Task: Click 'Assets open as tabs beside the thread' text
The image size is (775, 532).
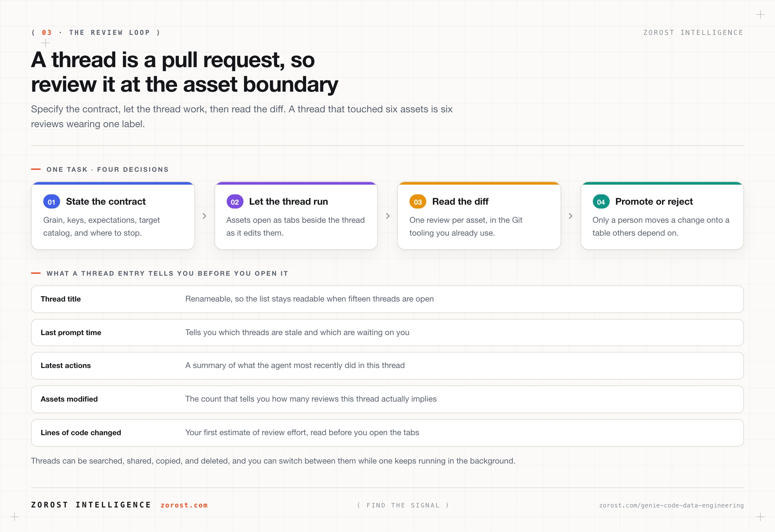Action: pyautogui.click(x=295, y=227)
